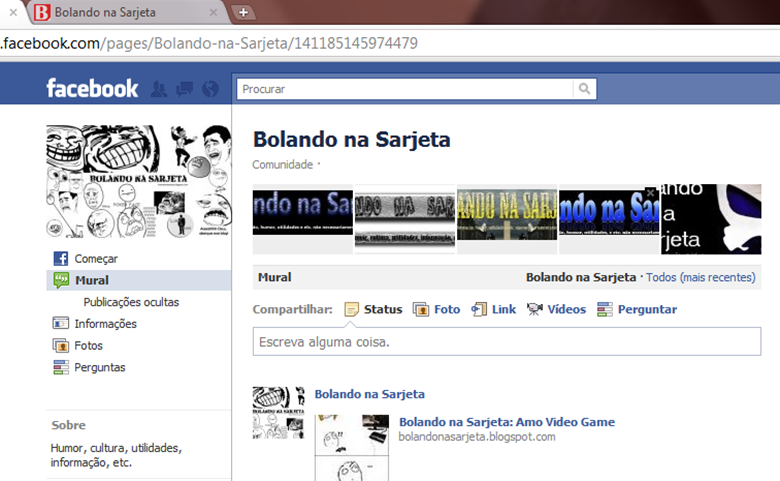Open a new browser tab
The width and height of the screenshot is (780, 481).
[243, 12]
